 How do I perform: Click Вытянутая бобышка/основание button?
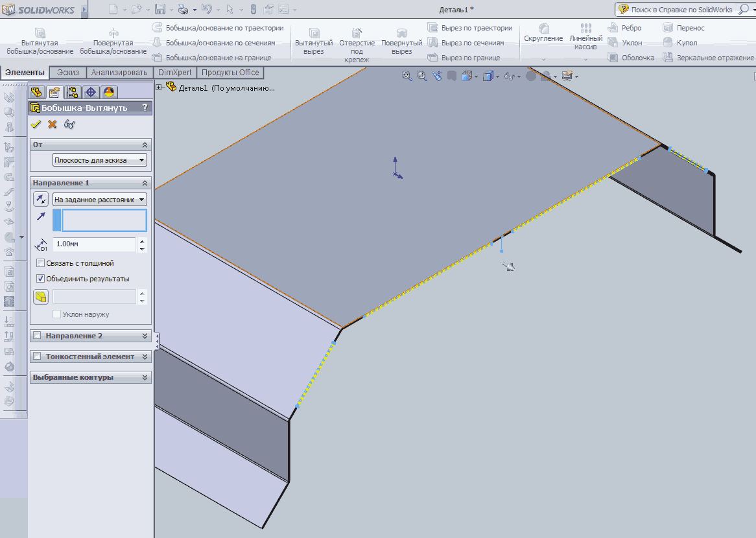40,41
